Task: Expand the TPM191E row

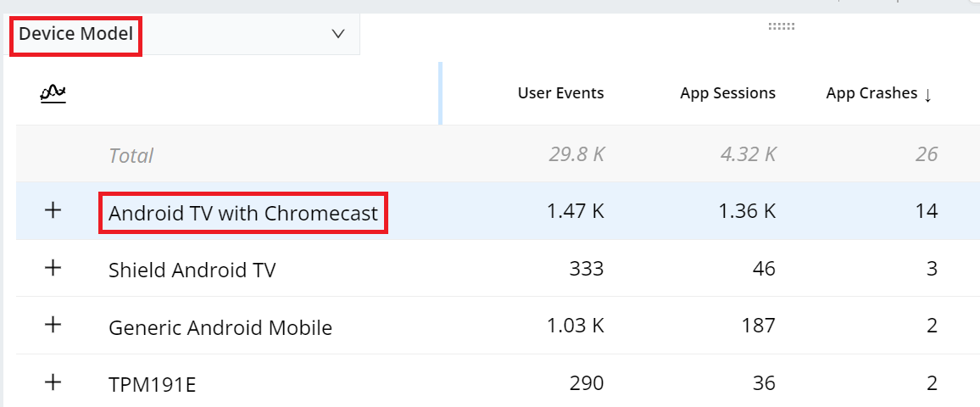Action: (53, 383)
